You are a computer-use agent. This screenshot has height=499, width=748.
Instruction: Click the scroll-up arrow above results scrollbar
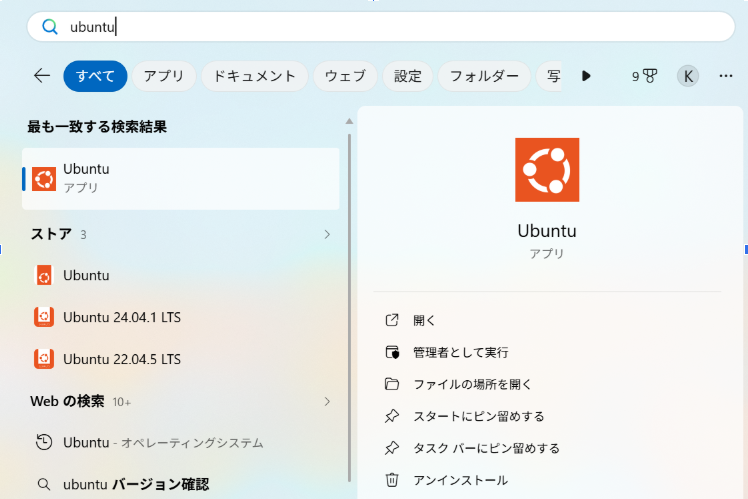[349, 122]
